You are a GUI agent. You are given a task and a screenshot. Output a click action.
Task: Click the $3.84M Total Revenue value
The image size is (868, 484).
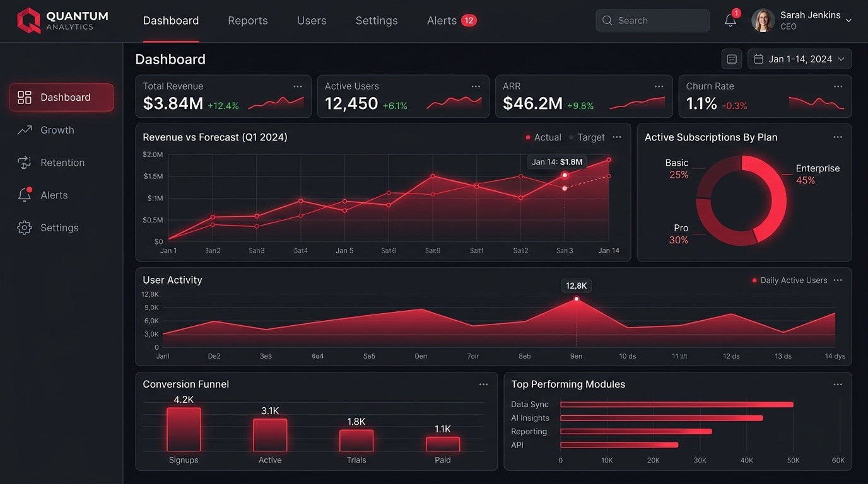tap(173, 103)
